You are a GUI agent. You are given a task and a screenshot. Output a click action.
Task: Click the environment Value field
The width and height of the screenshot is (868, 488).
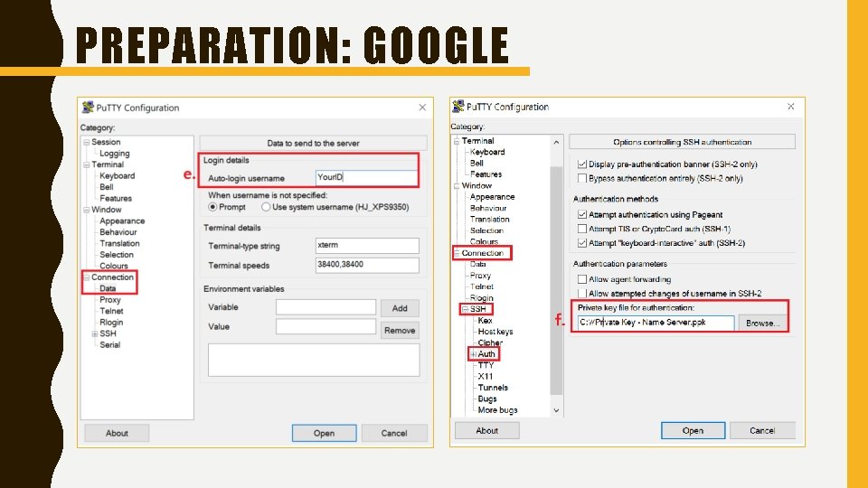click(x=325, y=326)
